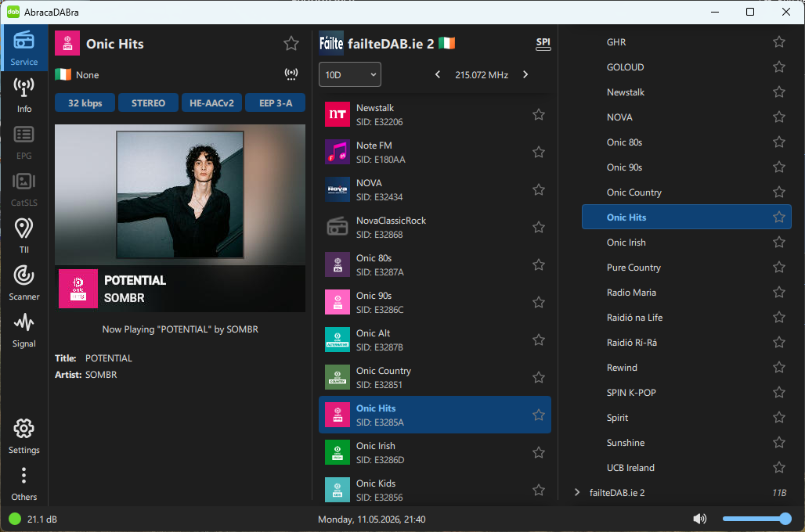This screenshot has width=805, height=532.
Task: Click the POTENTIAL album art slideshow image
Action: coord(180,218)
